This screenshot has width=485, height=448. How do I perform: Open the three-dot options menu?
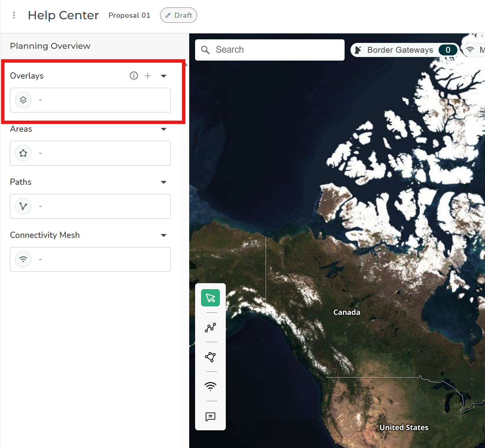[x=14, y=15]
